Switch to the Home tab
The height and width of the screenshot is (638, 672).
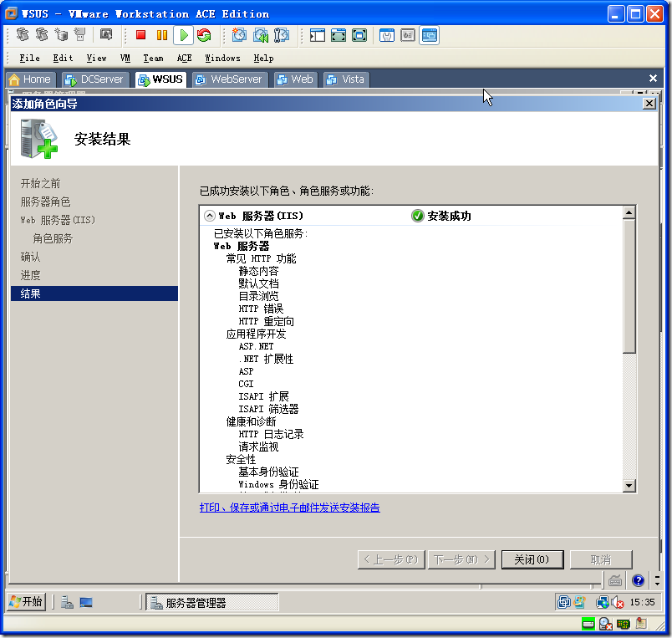click(x=30, y=79)
